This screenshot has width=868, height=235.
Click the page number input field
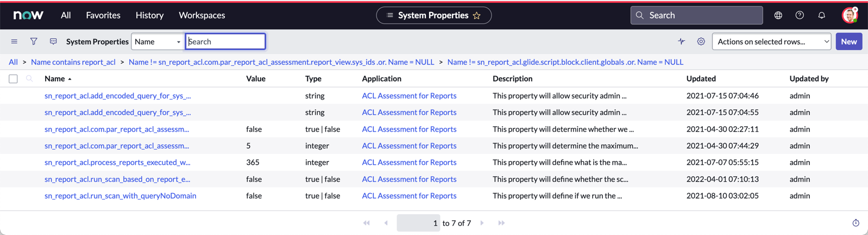pyautogui.click(x=418, y=223)
